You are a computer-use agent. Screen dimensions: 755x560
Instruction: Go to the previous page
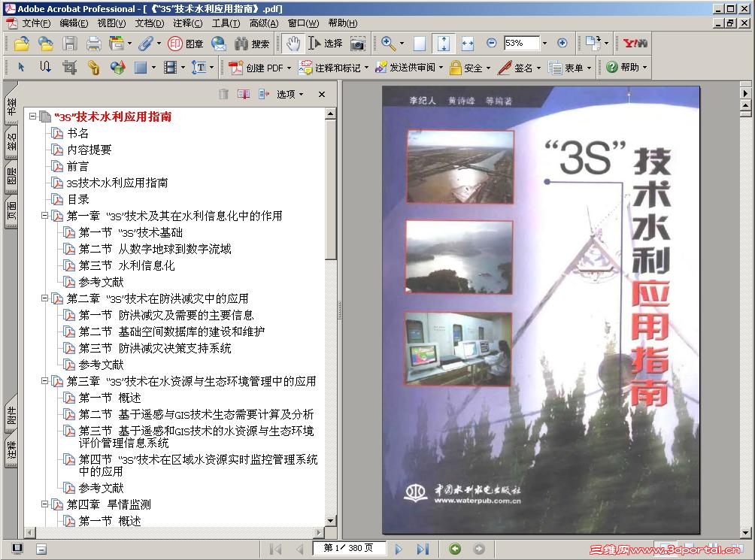[x=299, y=549]
